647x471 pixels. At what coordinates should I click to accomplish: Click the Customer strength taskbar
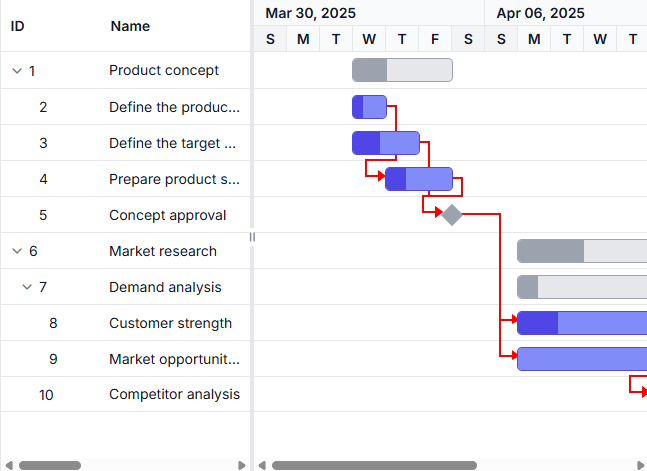580,323
